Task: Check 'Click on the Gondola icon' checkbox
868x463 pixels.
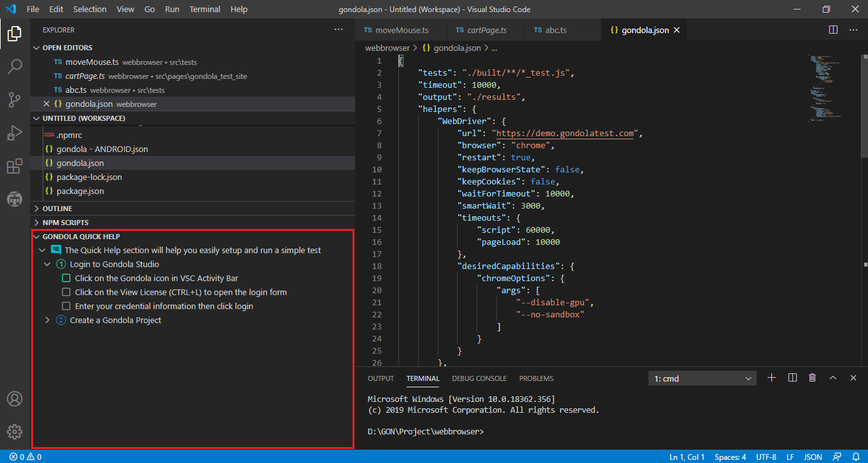Action: (66, 278)
